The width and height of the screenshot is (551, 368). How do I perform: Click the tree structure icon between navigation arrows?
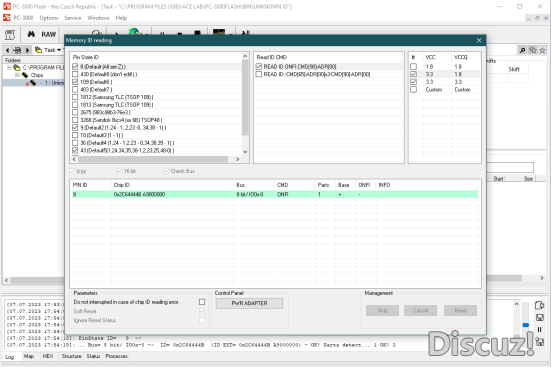click(x=17, y=50)
